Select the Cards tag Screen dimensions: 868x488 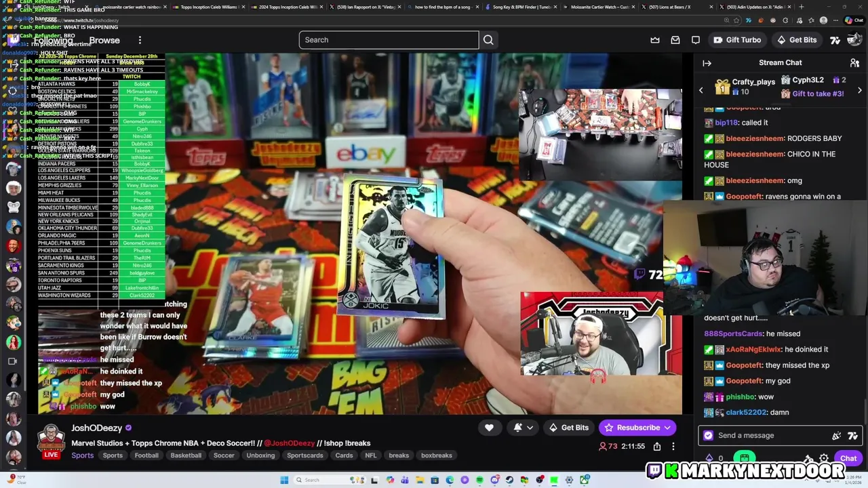(x=344, y=455)
